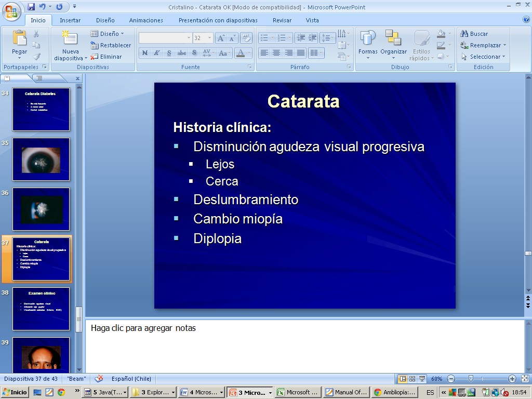This screenshot has width=532, height=399.
Task: Click the Save icon in quick access toolbar
Action: tap(31, 7)
